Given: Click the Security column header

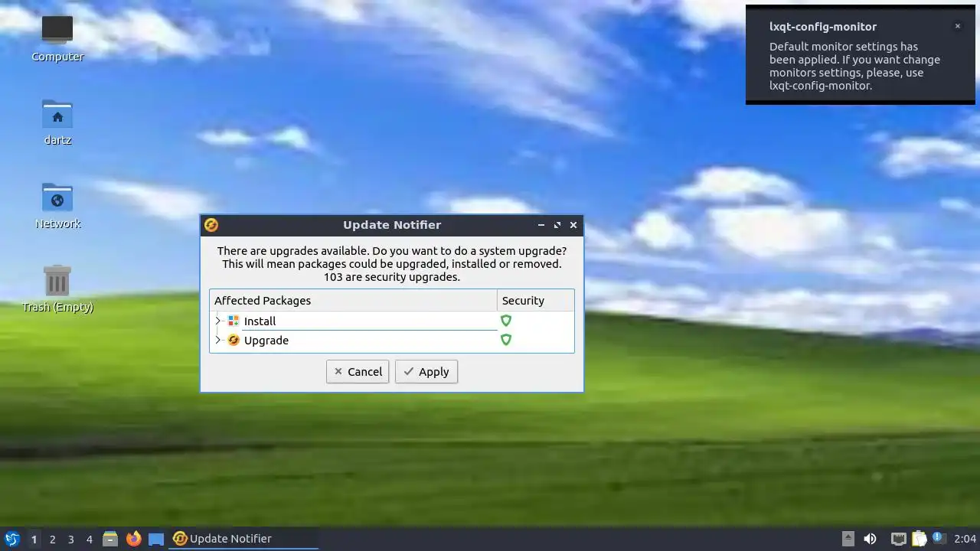Looking at the screenshot, I should pyautogui.click(x=535, y=300).
